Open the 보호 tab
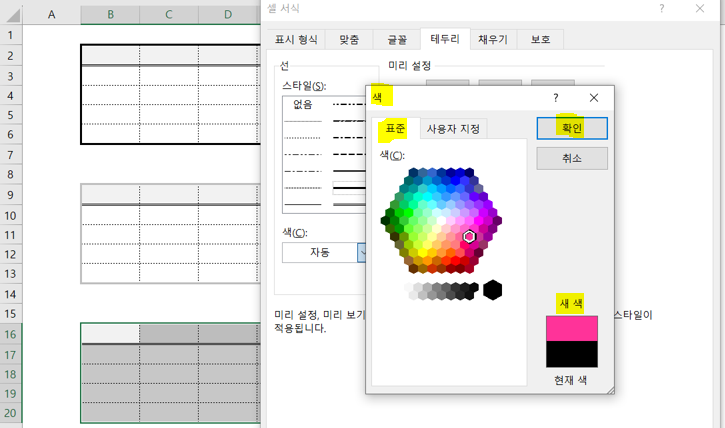The image size is (725, 428). click(x=540, y=40)
